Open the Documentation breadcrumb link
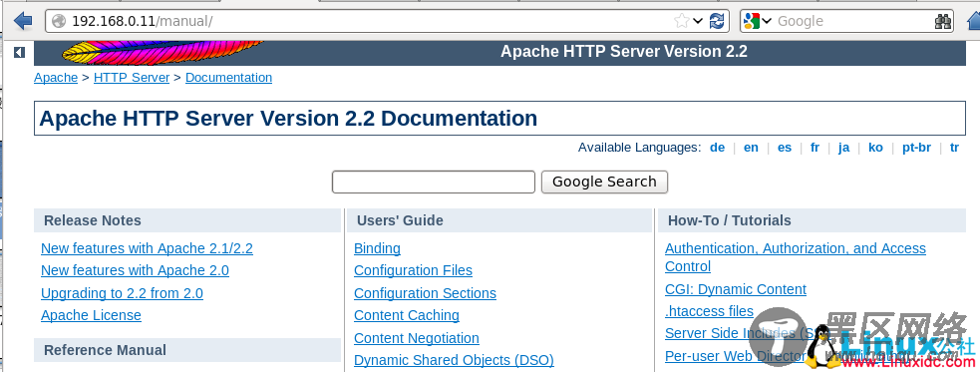 click(x=228, y=78)
